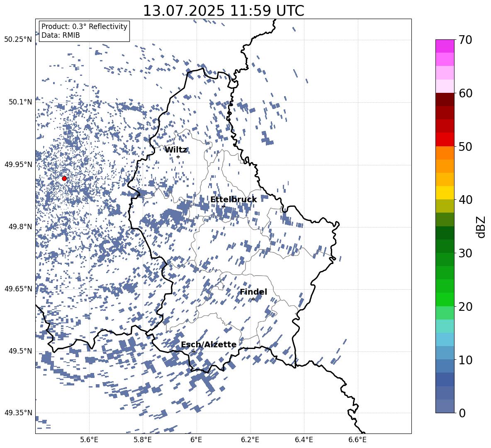Image resolution: width=491 pixels, height=448 pixels.
Task: Click the Esch/Alzette station cross marker
Action: [x=194, y=351]
